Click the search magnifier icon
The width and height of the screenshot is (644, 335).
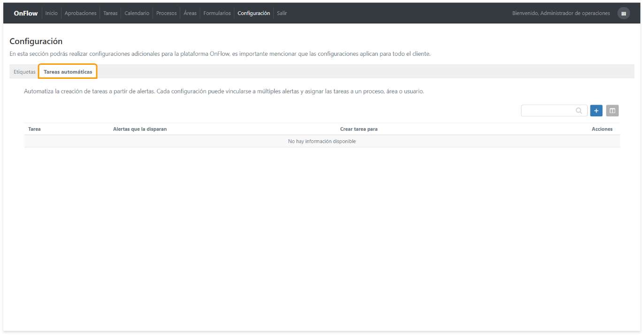[x=579, y=111]
